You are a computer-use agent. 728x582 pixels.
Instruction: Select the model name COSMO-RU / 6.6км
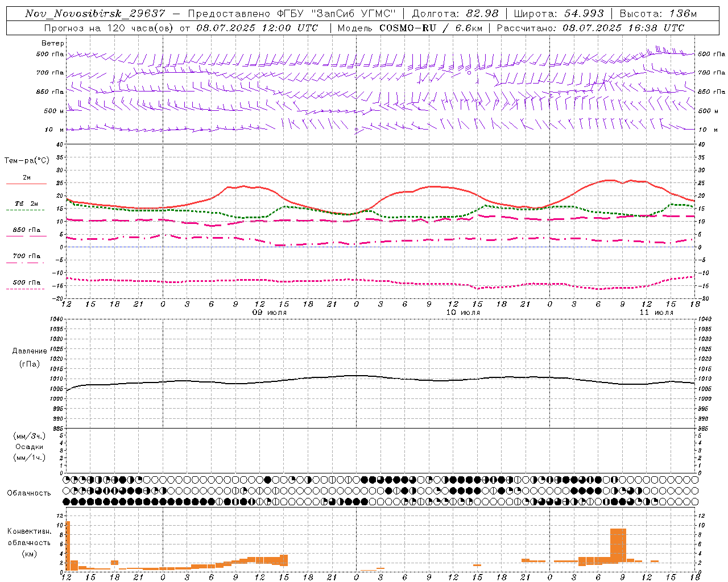click(x=431, y=28)
